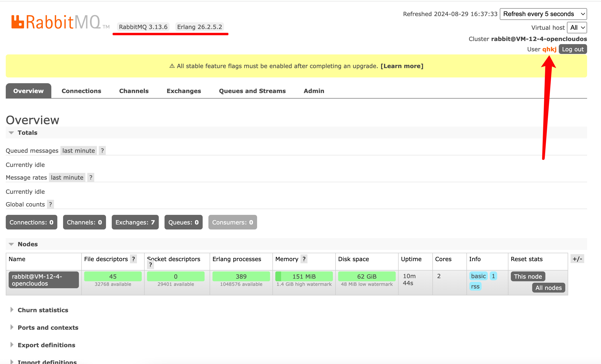
Task: Reset stats for All nodes
Action: point(548,288)
